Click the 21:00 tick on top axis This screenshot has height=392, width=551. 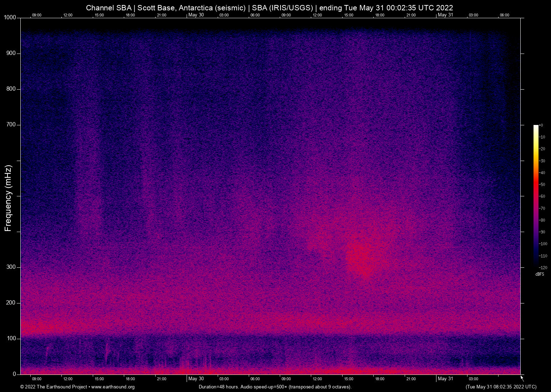[162, 15]
